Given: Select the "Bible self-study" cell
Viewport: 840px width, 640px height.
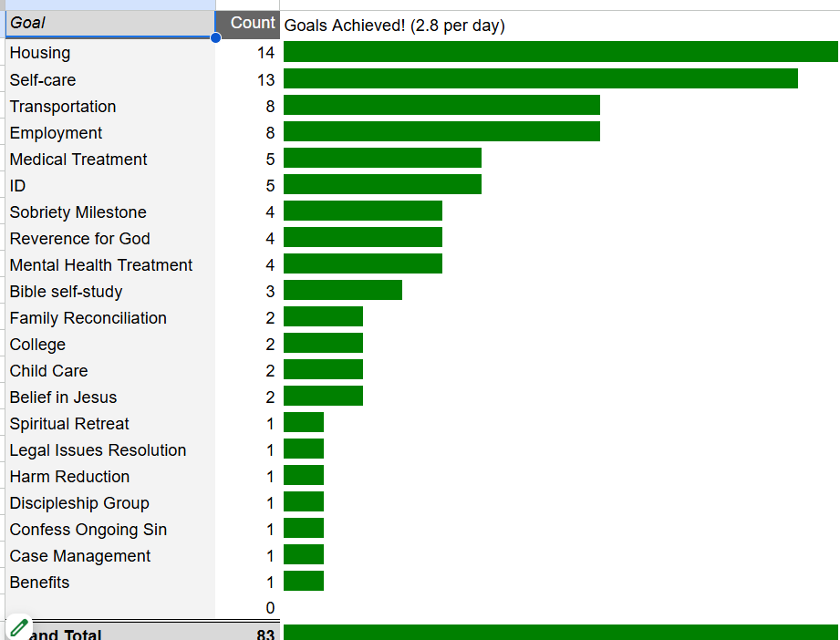Looking at the screenshot, I should click(x=110, y=291).
